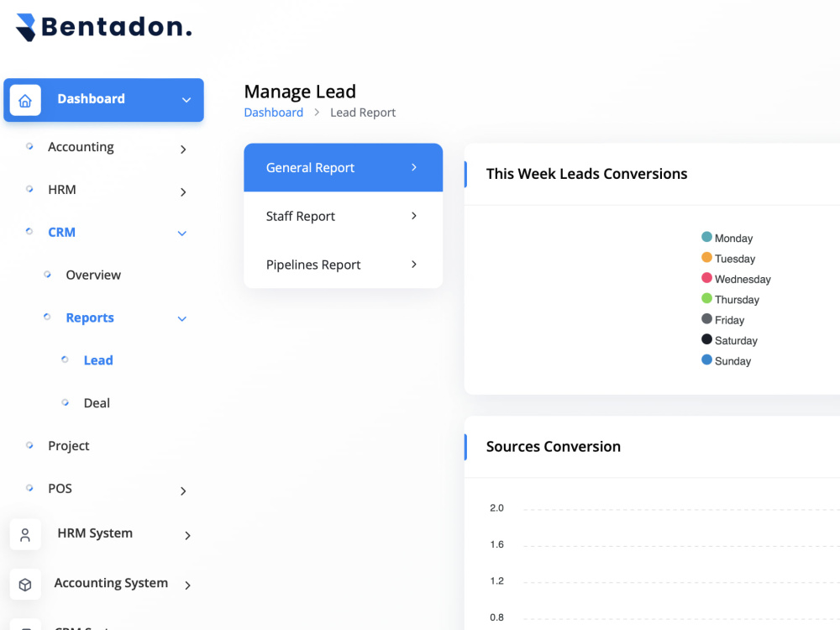Click the Staff Report arrow
840x630 pixels.
coord(414,216)
